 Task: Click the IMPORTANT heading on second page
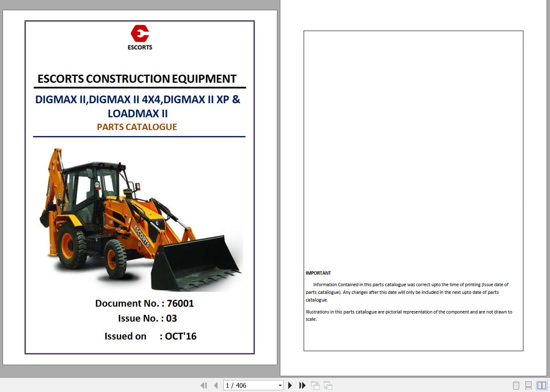pyautogui.click(x=318, y=273)
